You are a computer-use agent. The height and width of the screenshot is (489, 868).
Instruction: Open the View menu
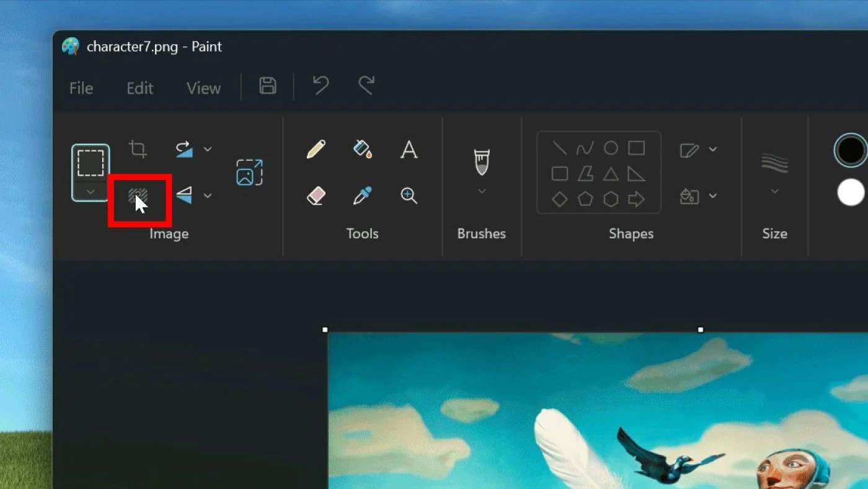coord(203,88)
